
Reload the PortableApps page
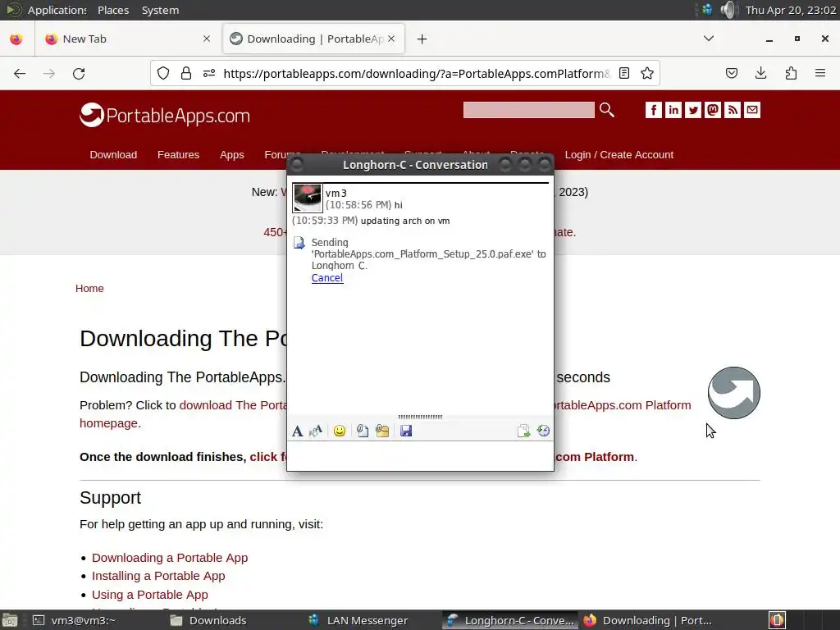79,74
